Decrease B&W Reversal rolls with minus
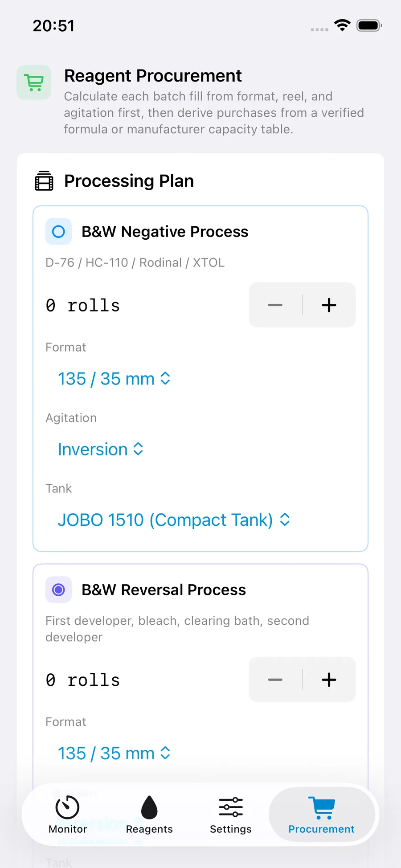Viewport: 401px width, 868px height. tap(275, 680)
